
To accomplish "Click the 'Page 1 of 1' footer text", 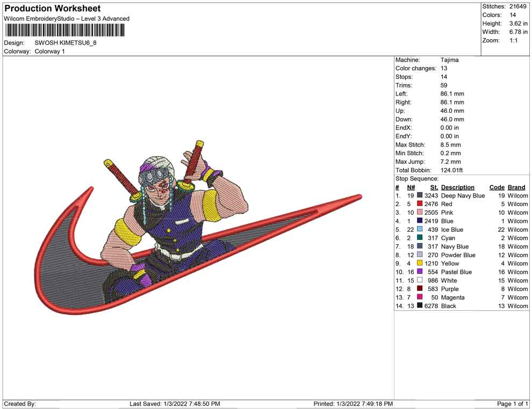I will [512, 404].
